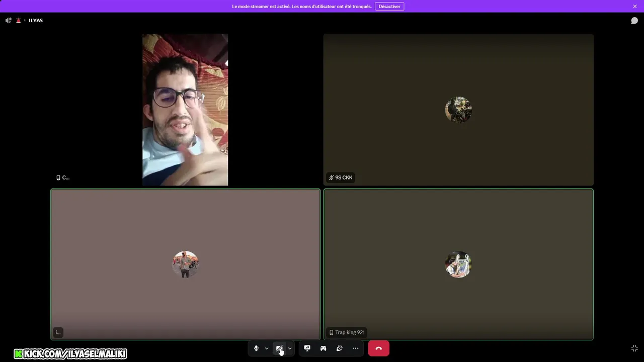
Task: Open microphone input options chevron
Action: pos(267,348)
